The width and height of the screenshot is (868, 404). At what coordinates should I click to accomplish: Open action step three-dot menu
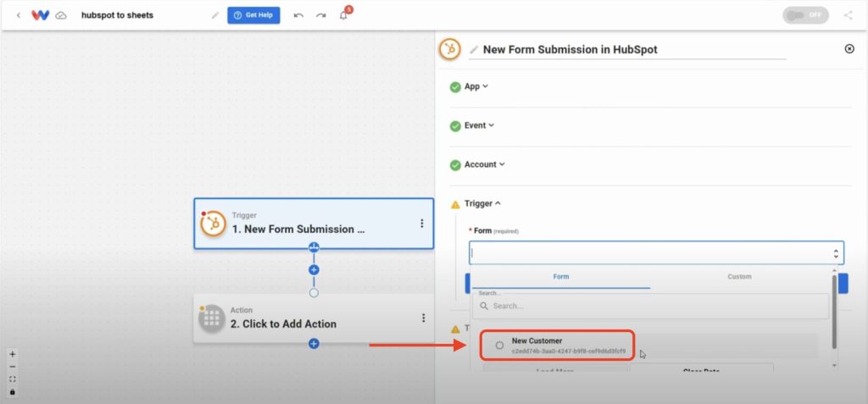(x=424, y=318)
